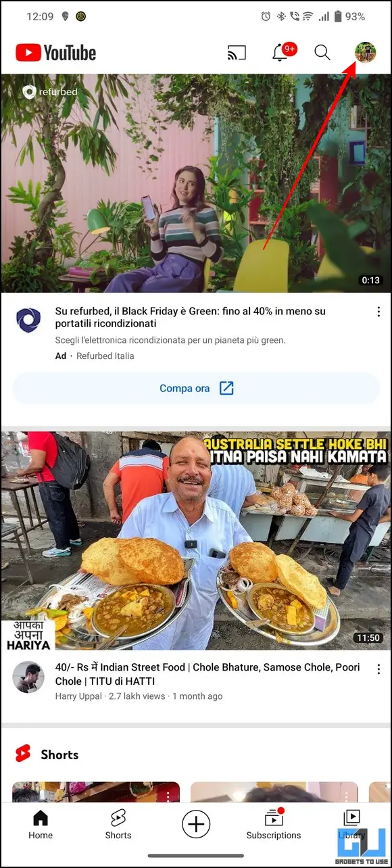Tap the YouTube logo
The height and width of the screenshot is (868, 392).
pos(55,53)
